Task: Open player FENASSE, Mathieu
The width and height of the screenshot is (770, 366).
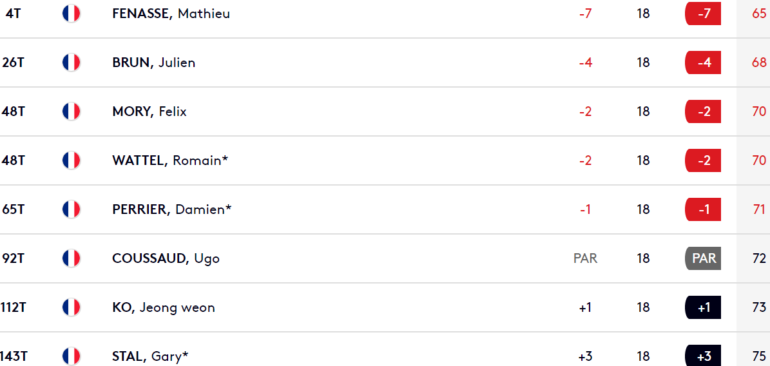Action: pos(171,14)
